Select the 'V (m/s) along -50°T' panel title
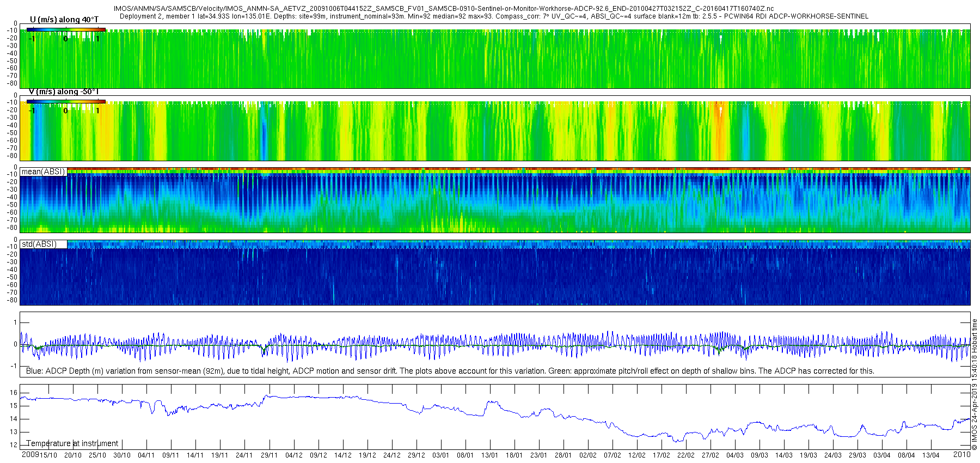Viewport: 980px width, 463px height. 64,92
